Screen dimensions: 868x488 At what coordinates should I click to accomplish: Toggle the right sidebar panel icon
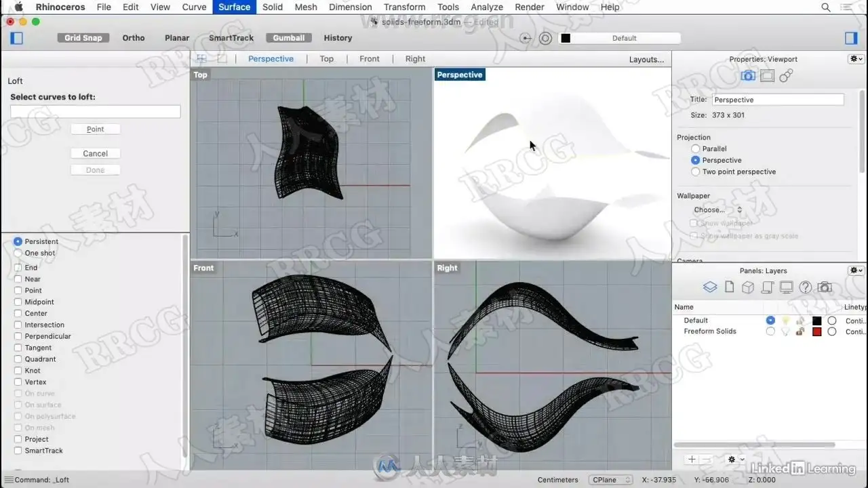point(851,38)
